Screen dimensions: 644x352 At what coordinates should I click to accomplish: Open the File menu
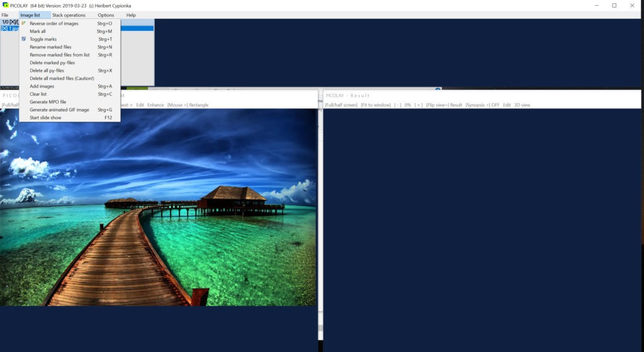pyautogui.click(x=5, y=15)
